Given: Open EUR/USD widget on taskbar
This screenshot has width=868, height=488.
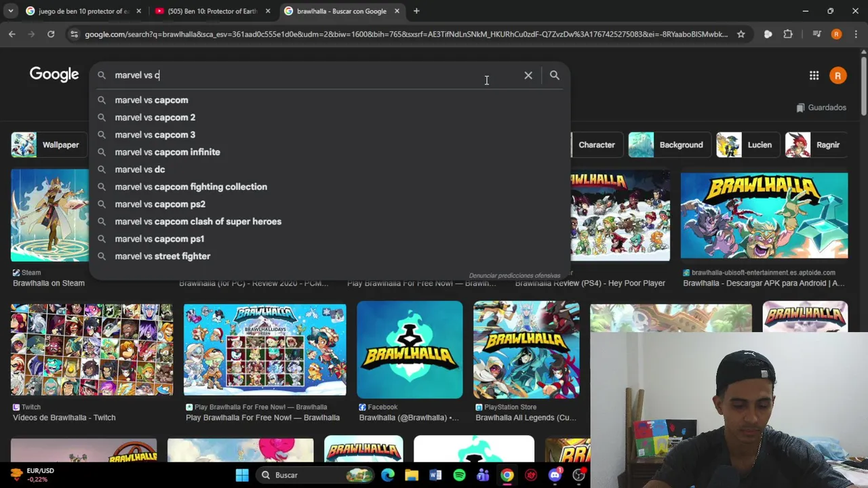Looking at the screenshot, I should [x=33, y=474].
